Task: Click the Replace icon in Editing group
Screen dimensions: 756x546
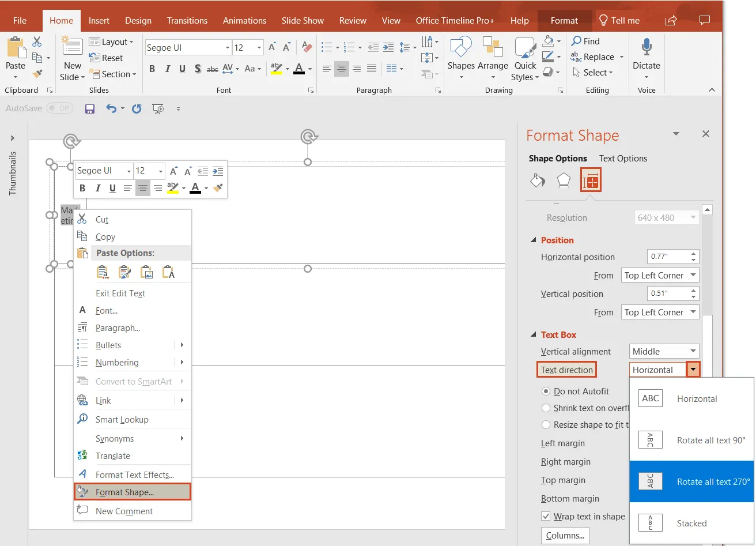Action: (x=577, y=57)
